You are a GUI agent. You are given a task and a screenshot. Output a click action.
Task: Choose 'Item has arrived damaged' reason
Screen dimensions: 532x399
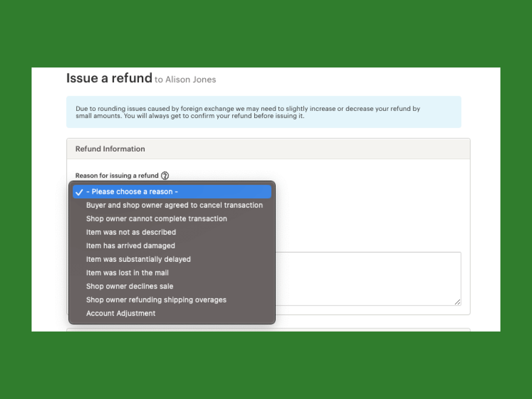tap(130, 246)
